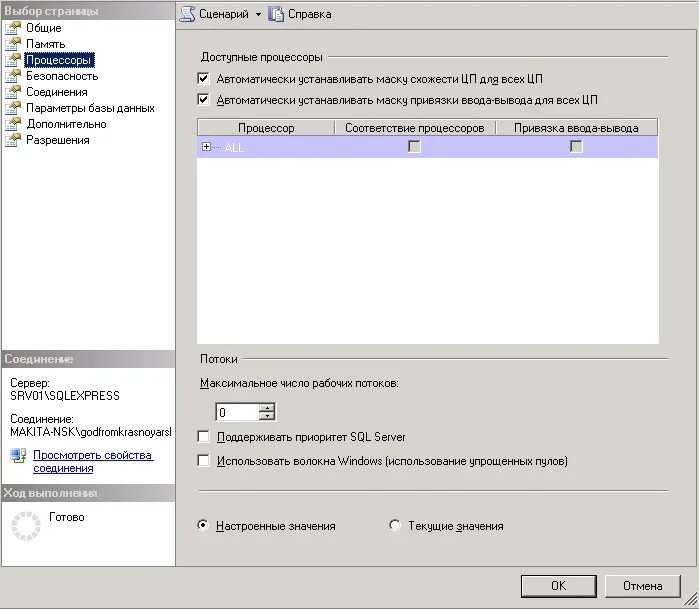This screenshot has height=609, width=699.
Task: Enable Использовать волокна Windows checkbox
Action: pyautogui.click(x=203, y=461)
